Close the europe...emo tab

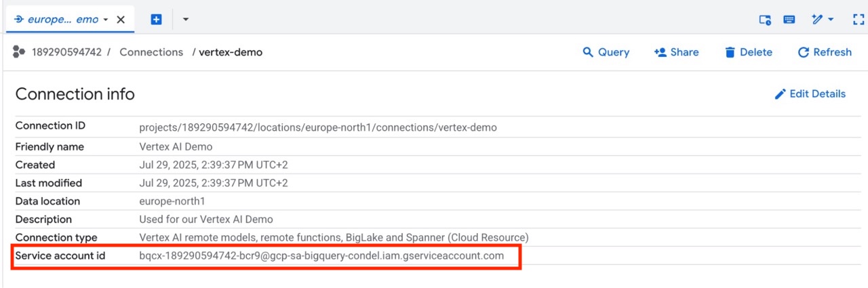coord(121,20)
